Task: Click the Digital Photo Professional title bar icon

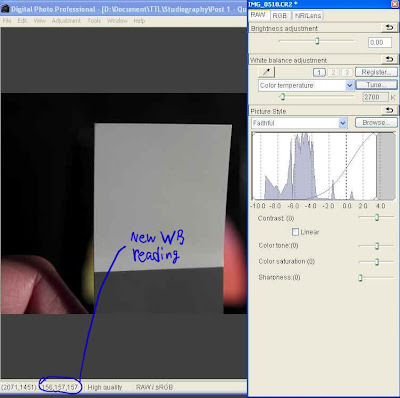Action: 5,9
